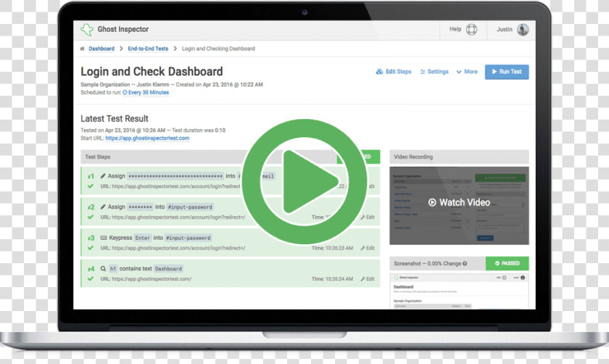Click masked email value in step #1
The image size is (609, 364).
pos(175,176)
